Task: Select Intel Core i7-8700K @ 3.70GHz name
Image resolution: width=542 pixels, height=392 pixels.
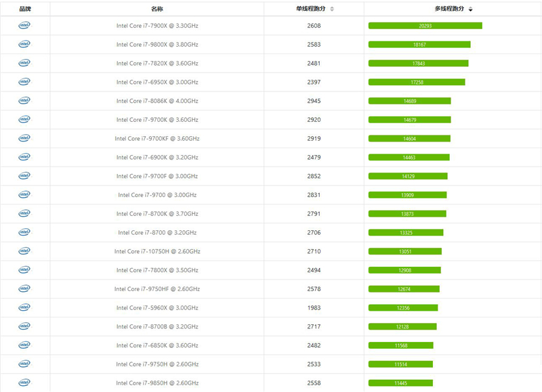Action: coord(157,214)
